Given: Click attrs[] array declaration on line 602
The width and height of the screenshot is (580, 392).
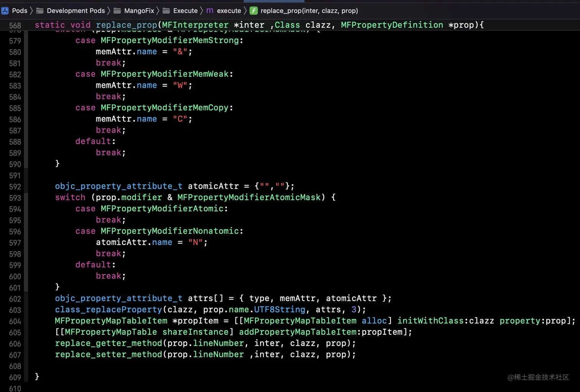Looking at the screenshot, I should point(206,298).
